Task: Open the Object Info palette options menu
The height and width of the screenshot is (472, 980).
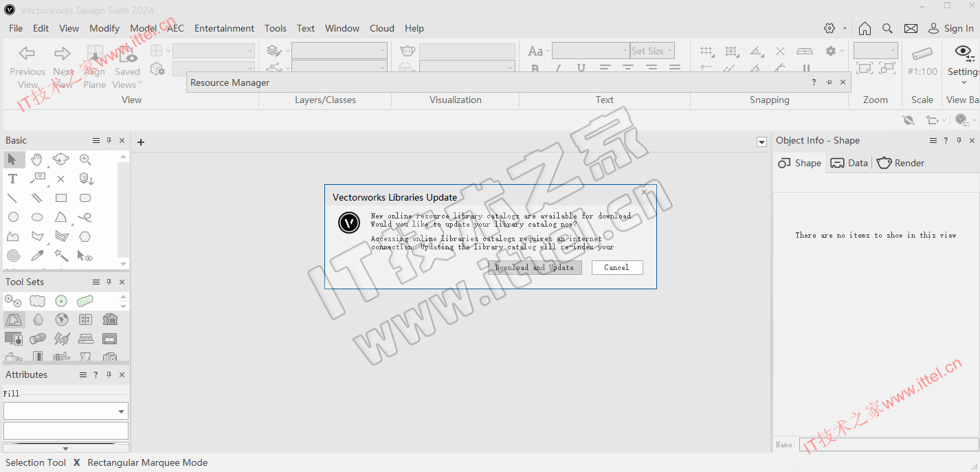Action: 933,140
